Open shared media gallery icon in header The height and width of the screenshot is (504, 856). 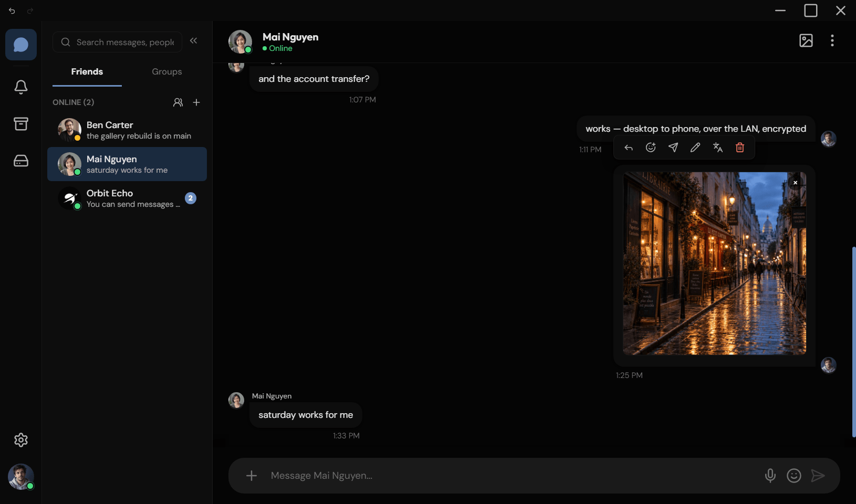[806, 40]
